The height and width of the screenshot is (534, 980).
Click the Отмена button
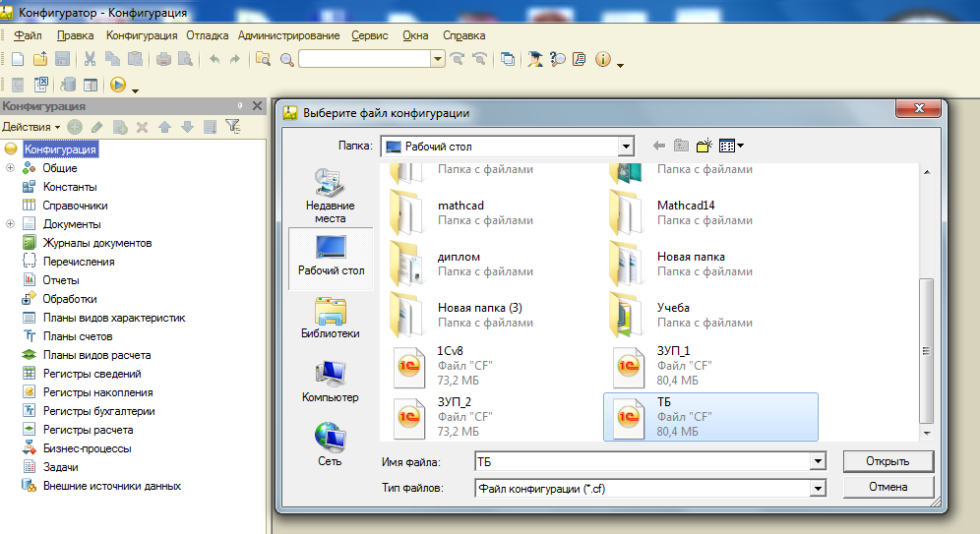pos(888,487)
